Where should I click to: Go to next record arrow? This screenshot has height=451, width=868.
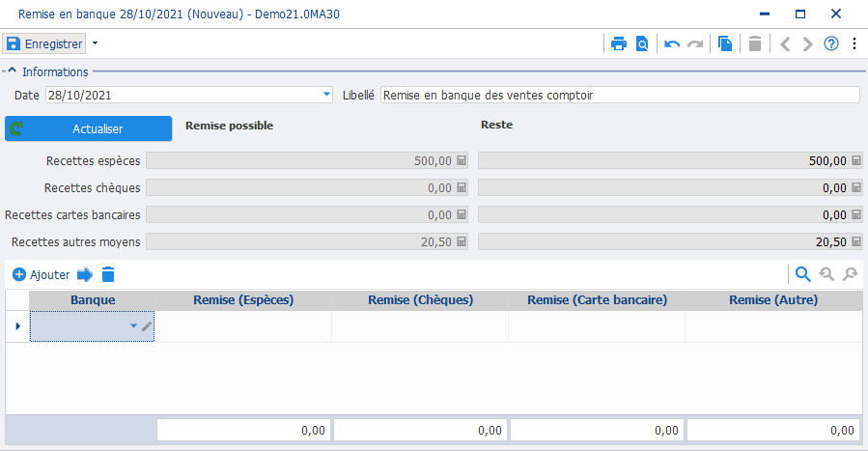click(x=808, y=43)
